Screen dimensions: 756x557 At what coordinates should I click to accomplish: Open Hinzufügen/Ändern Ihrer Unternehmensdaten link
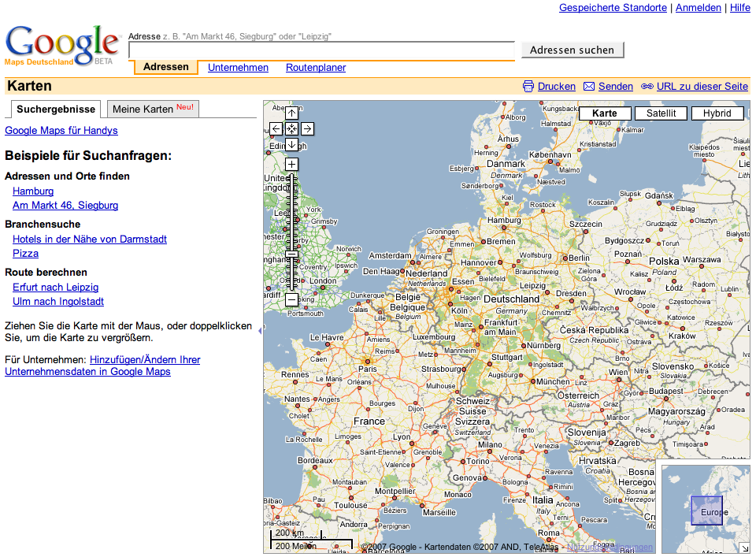tap(102, 366)
